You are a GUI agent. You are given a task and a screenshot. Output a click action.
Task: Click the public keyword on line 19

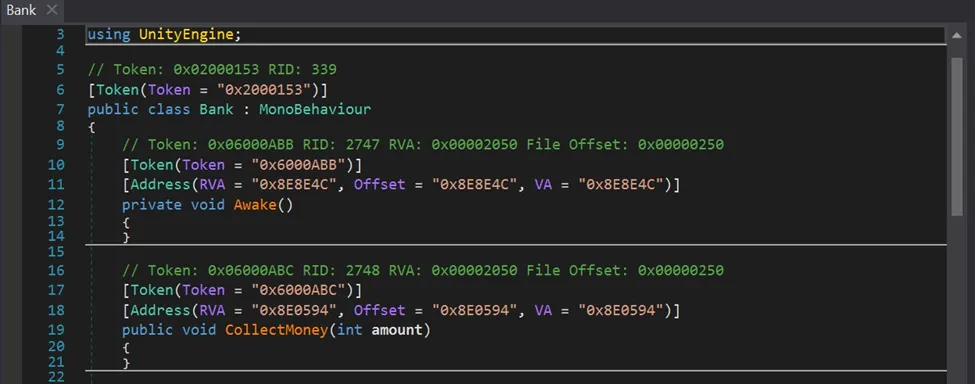[147, 330]
